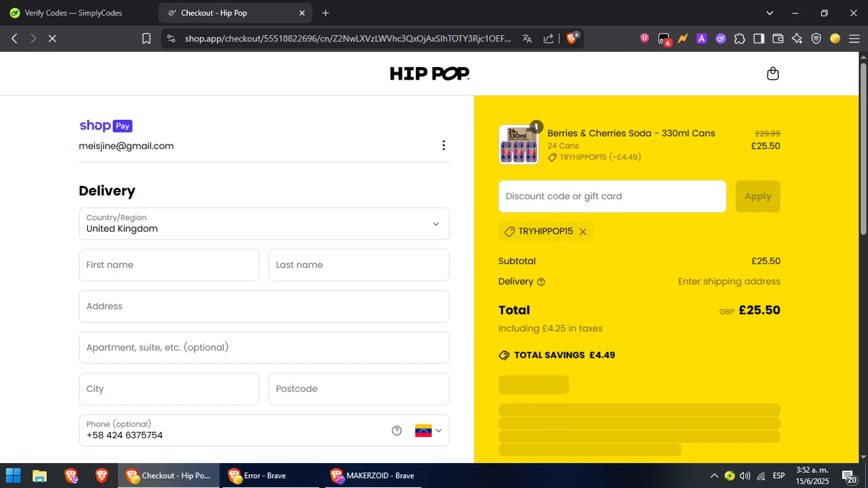The width and height of the screenshot is (868, 488).
Task: Bookmark this page
Action: [146, 38]
